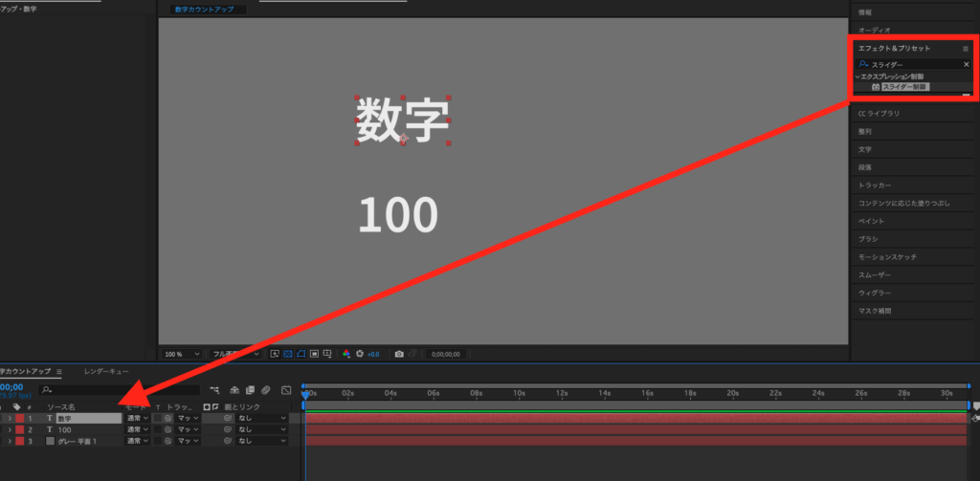Toggle the motion blur icon in timeline
Viewport: 980px width, 481px height.
[x=265, y=390]
